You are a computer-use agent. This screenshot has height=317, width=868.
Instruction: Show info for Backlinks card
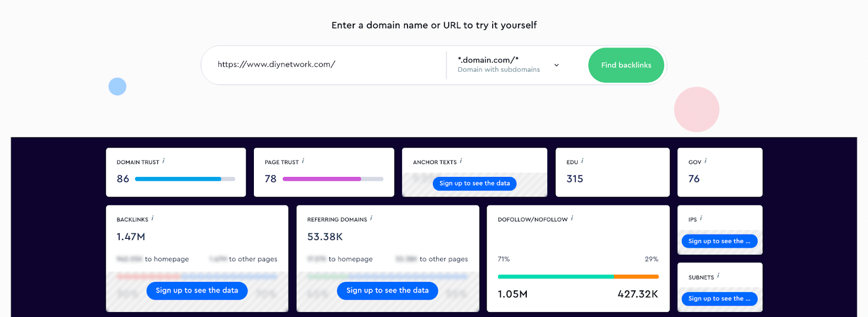[152, 218]
